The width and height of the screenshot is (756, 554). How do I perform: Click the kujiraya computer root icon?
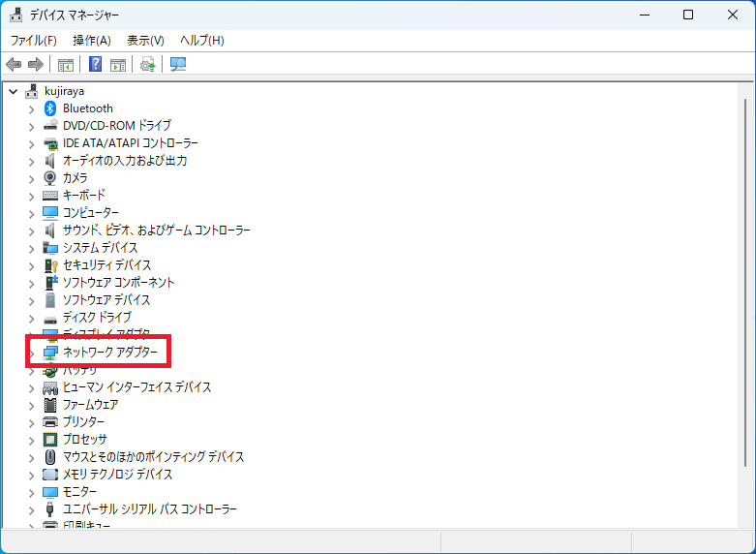tap(32, 91)
